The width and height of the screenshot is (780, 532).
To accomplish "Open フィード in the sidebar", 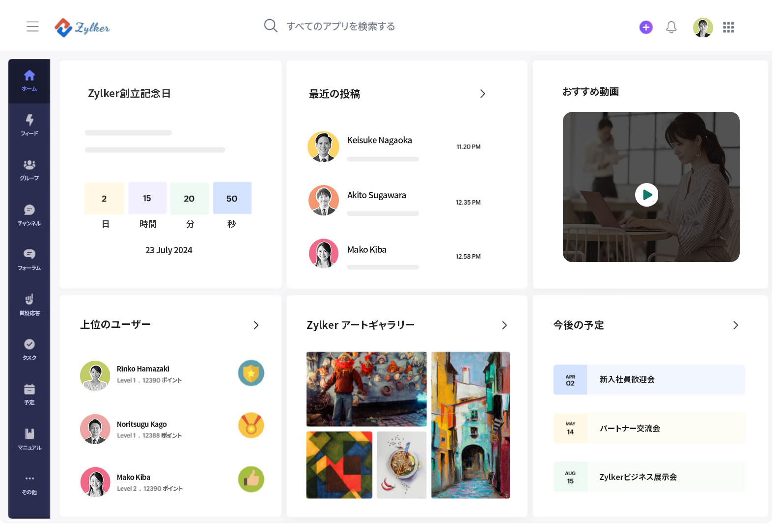I will tap(29, 125).
